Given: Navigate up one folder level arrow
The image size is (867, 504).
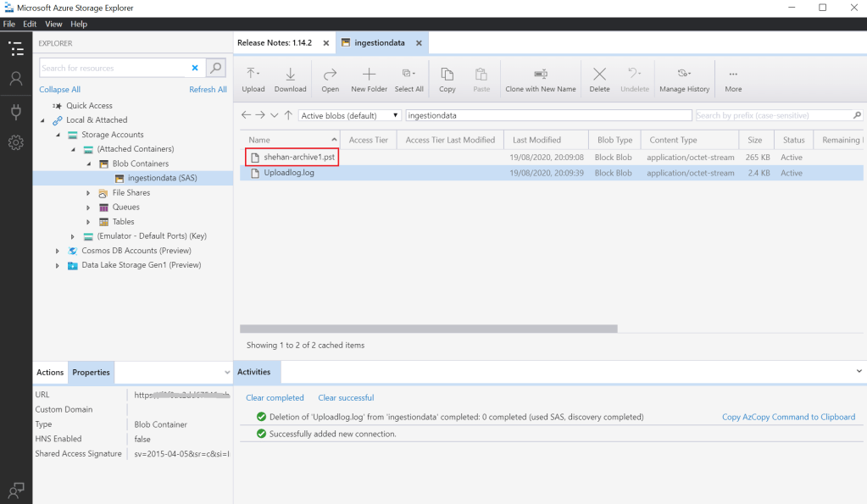Looking at the screenshot, I should [288, 115].
